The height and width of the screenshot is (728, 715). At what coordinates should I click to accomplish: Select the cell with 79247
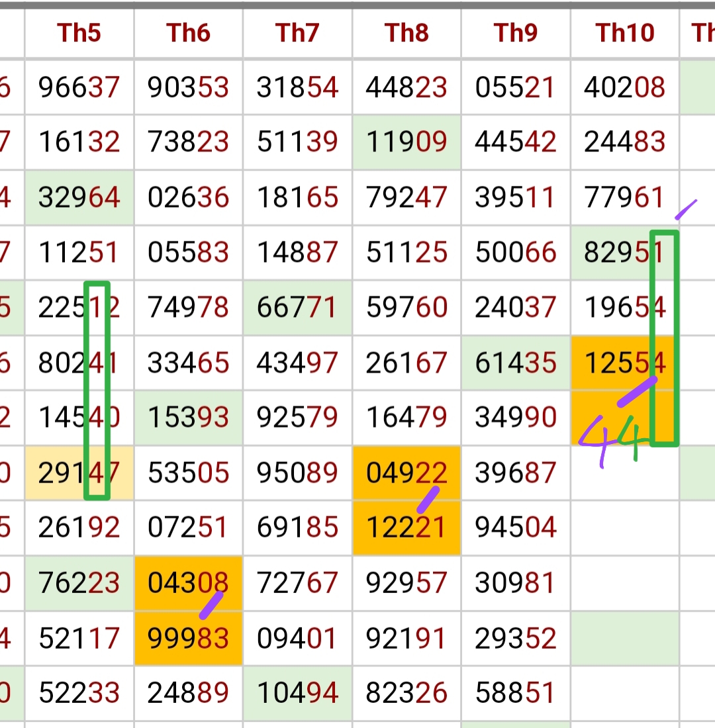click(406, 197)
